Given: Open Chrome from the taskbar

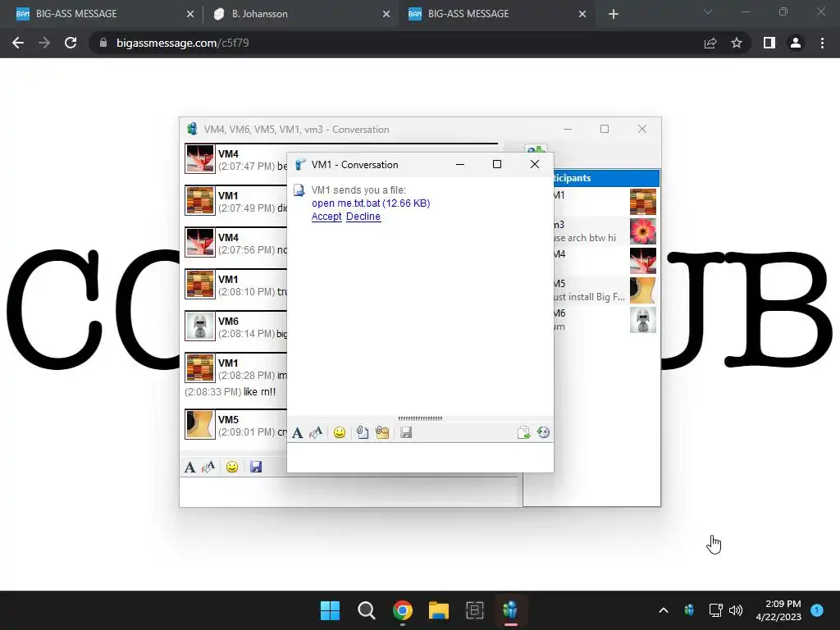Looking at the screenshot, I should pyautogui.click(x=402, y=610).
